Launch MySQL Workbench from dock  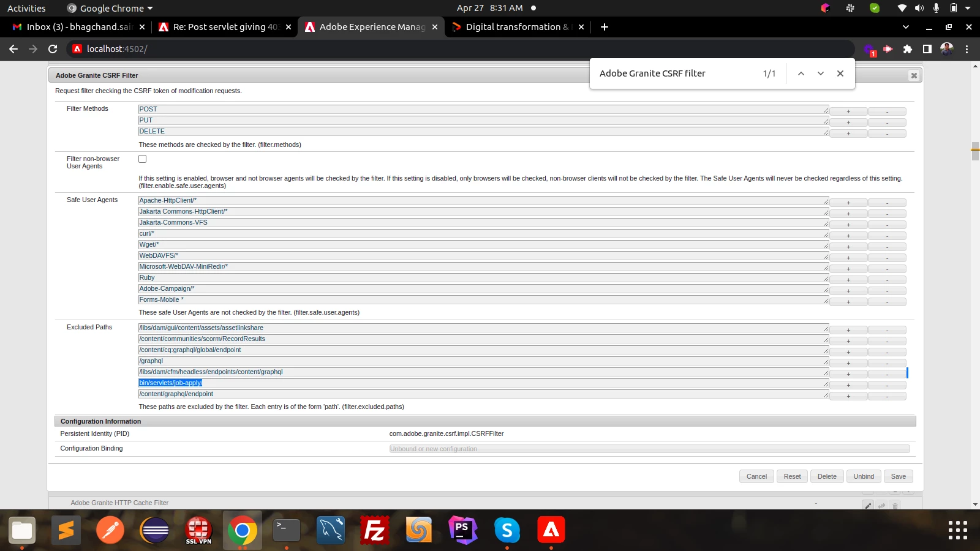pyautogui.click(x=331, y=530)
